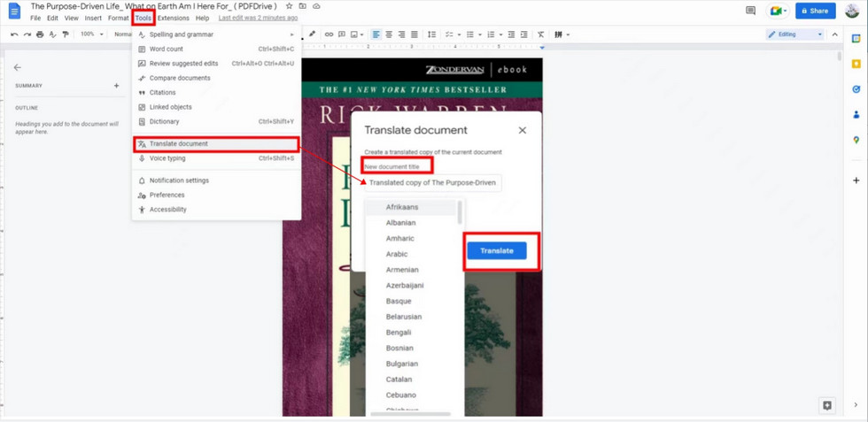Insert a numbered list
The height and width of the screenshot is (422, 868).
pos(491,35)
